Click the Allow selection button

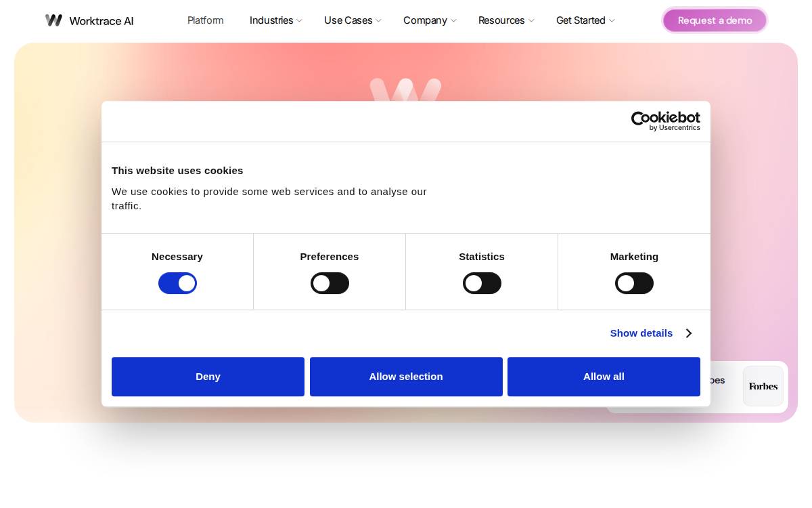coord(406,377)
